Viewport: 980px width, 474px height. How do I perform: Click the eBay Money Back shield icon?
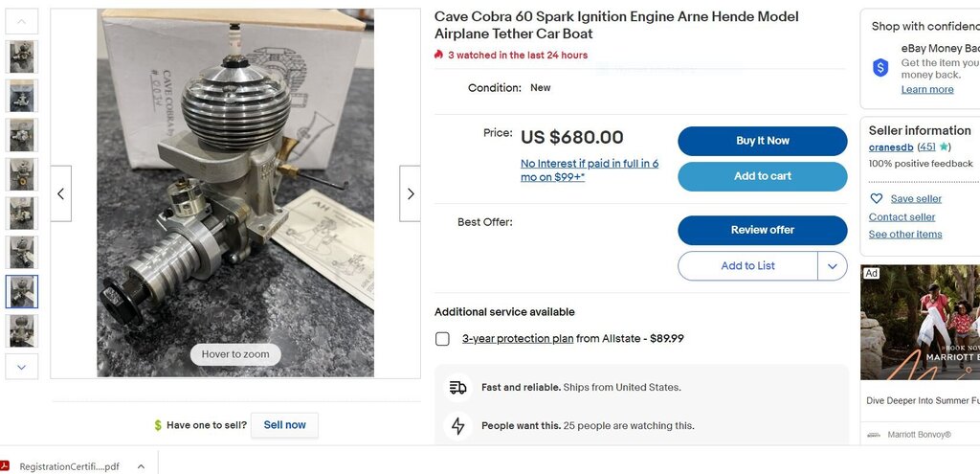(x=880, y=67)
